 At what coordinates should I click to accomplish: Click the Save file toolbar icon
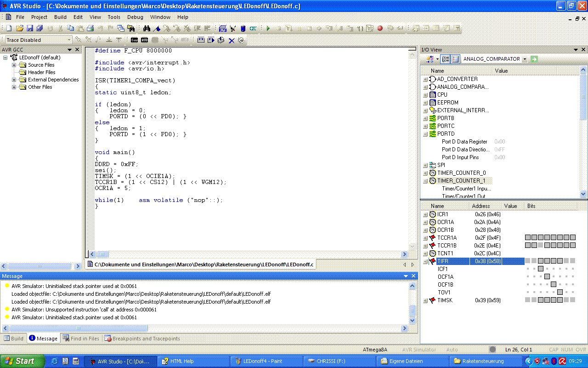coord(29,29)
